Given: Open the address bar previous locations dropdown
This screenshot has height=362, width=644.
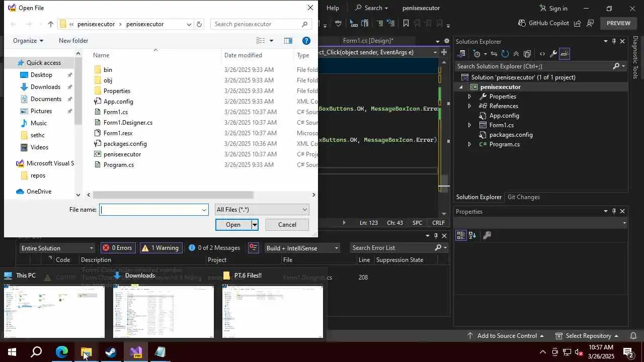Looking at the screenshot, I should click(189, 24).
